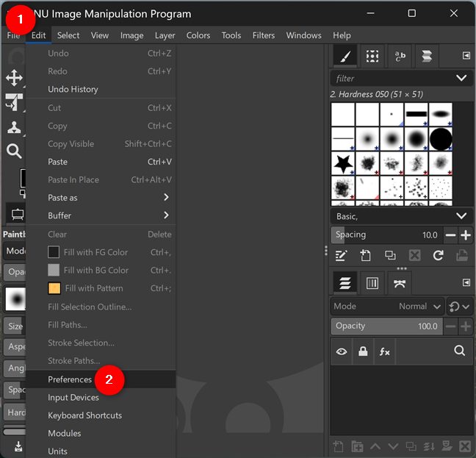The image size is (476, 458).
Task: Open the Tools menu
Action: tap(231, 35)
